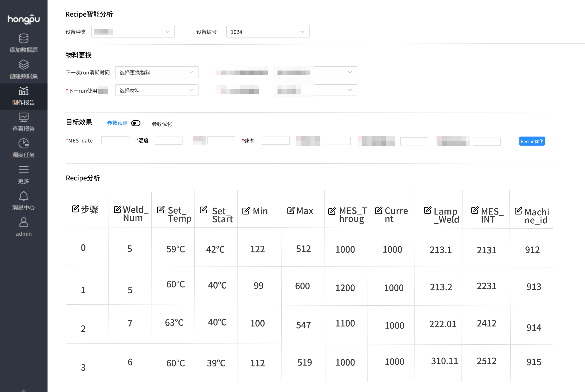Click the MES_date input field
The width and height of the screenshot is (585, 392).
(x=115, y=140)
